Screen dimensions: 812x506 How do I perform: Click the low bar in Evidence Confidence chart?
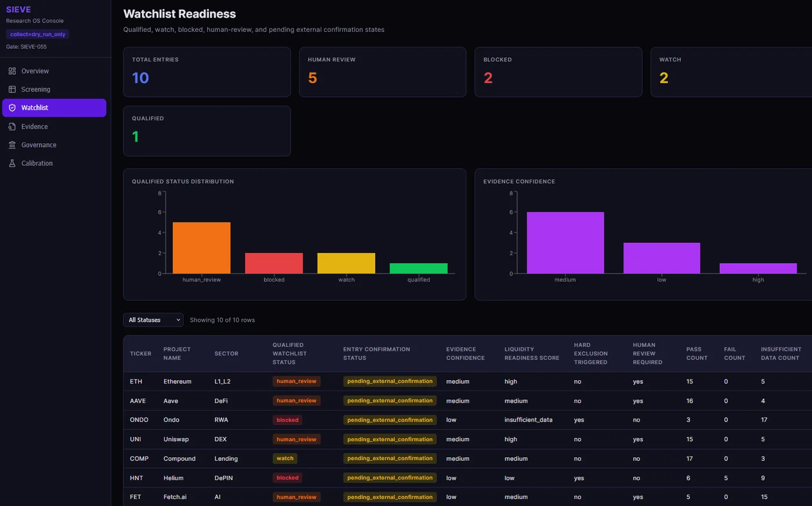click(x=662, y=258)
